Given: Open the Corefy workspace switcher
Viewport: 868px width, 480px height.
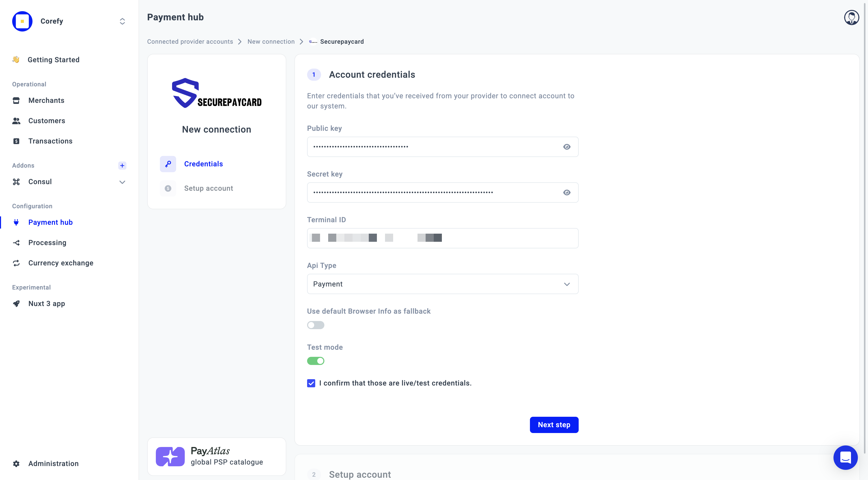Looking at the screenshot, I should tap(122, 21).
